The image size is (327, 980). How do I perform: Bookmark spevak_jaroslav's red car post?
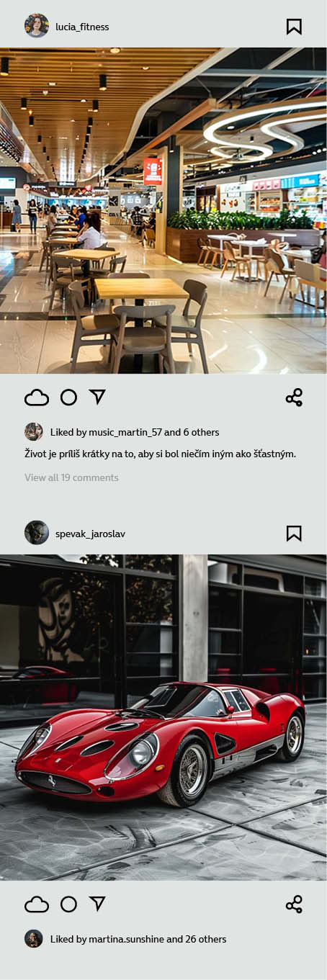[x=294, y=534]
